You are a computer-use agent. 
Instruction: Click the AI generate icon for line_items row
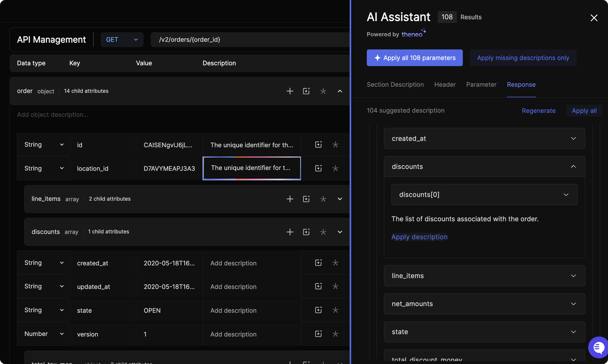pyautogui.click(x=306, y=199)
